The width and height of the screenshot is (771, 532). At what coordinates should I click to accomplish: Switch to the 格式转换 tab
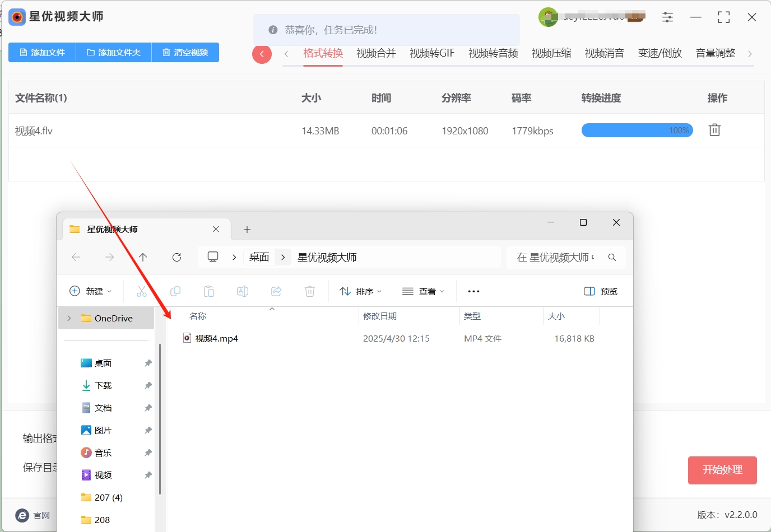(x=323, y=53)
